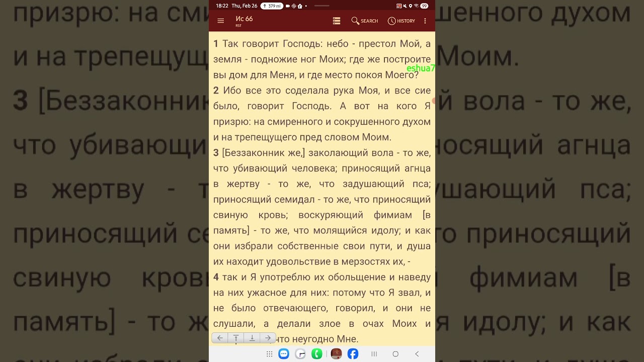Tap the word 'фимиам' in verse 3
Screen dimensions: 644x362
[392, 215]
